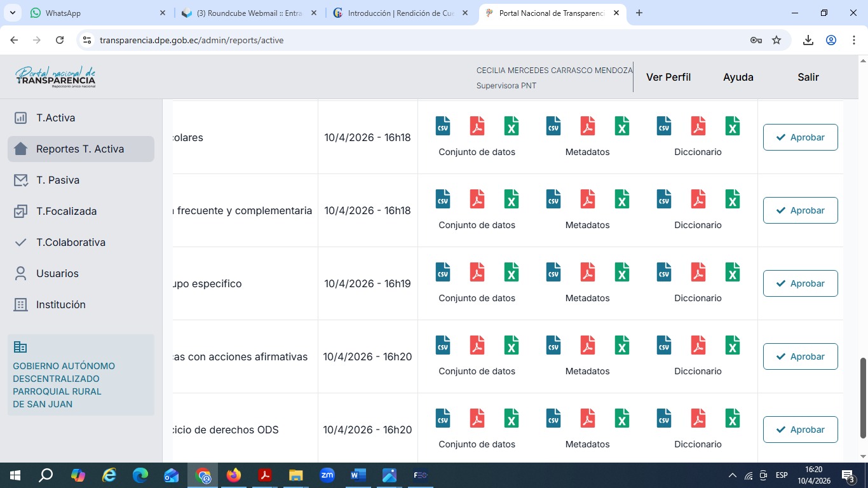Open Adobe Acrobat from the taskbar

point(265,475)
